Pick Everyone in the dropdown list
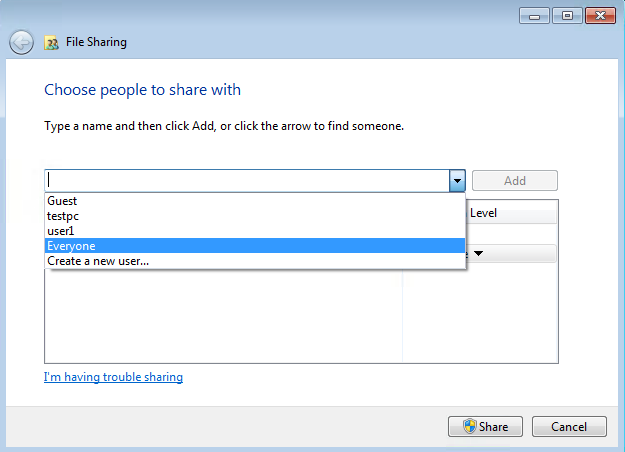Image resolution: width=625 pixels, height=452 pixels. (x=255, y=246)
